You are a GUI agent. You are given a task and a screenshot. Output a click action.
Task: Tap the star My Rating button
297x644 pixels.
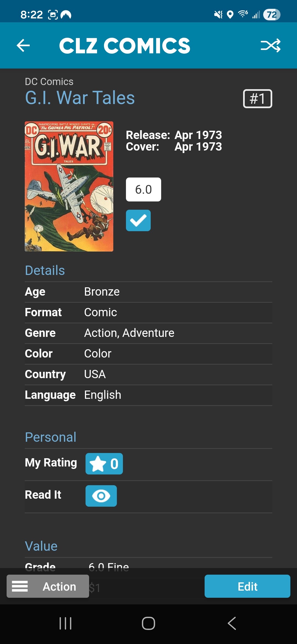click(x=104, y=464)
